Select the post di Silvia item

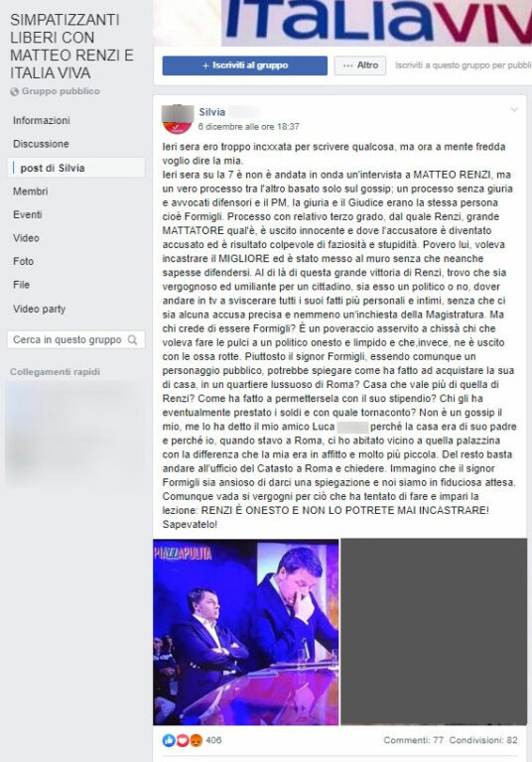(x=76, y=168)
